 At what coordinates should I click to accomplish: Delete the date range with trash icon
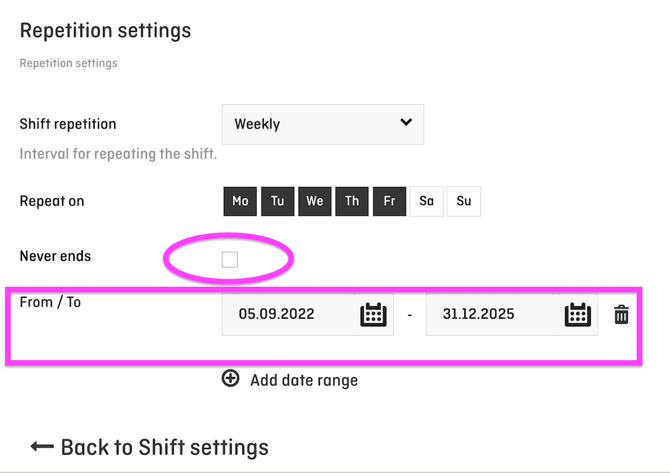tap(621, 314)
